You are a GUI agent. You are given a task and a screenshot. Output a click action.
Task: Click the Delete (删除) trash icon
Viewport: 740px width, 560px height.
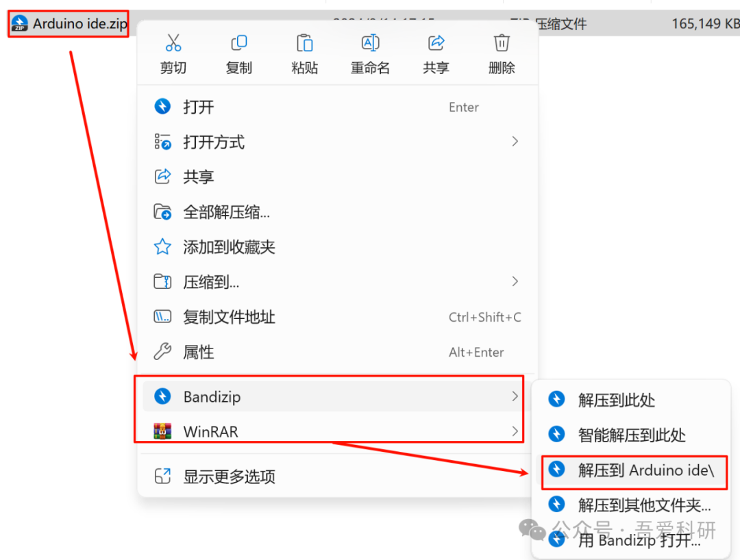502,43
